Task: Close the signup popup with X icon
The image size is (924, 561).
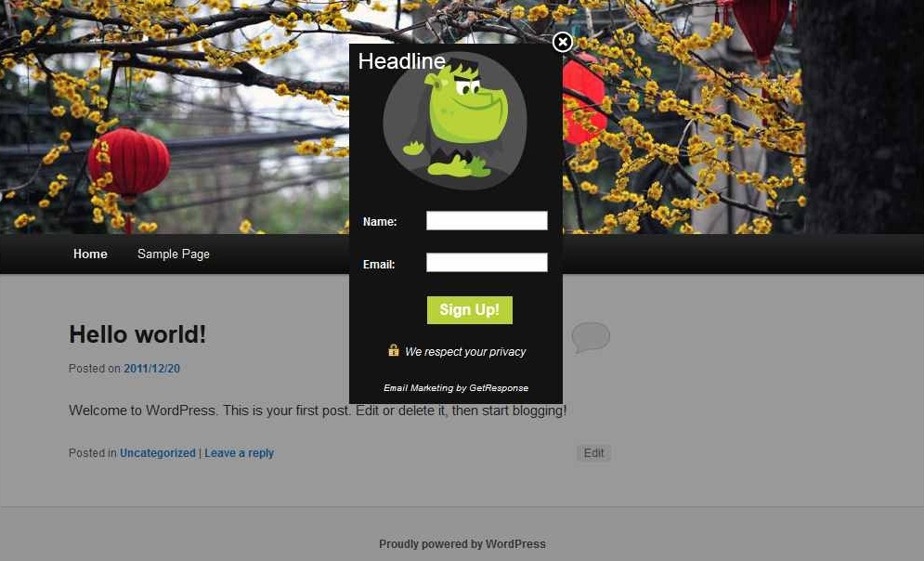Action: tap(563, 42)
